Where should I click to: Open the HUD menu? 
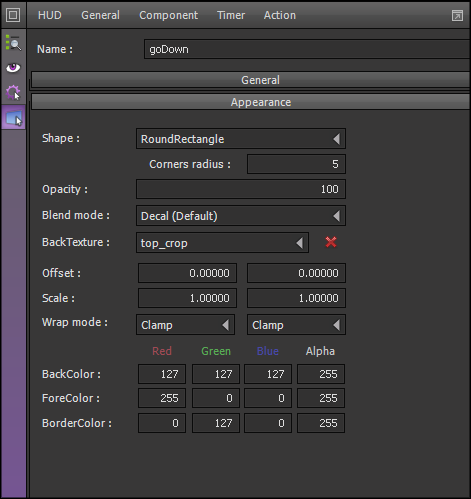50,15
